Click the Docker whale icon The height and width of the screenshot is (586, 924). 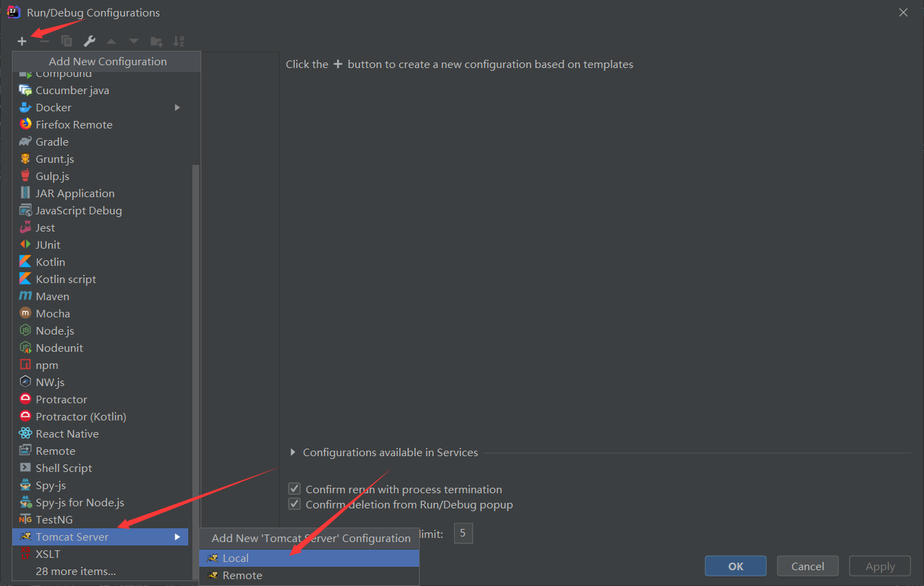pyautogui.click(x=25, y=107)
